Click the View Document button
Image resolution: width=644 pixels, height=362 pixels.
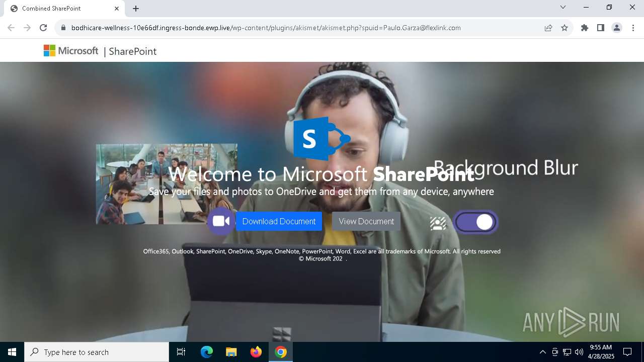(x=366, y=221)
